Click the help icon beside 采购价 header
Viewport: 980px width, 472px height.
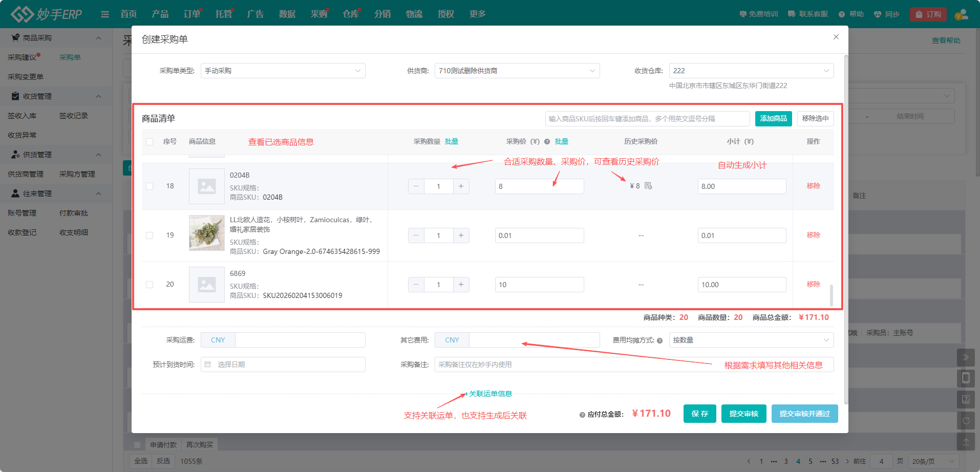coord(547,142)
